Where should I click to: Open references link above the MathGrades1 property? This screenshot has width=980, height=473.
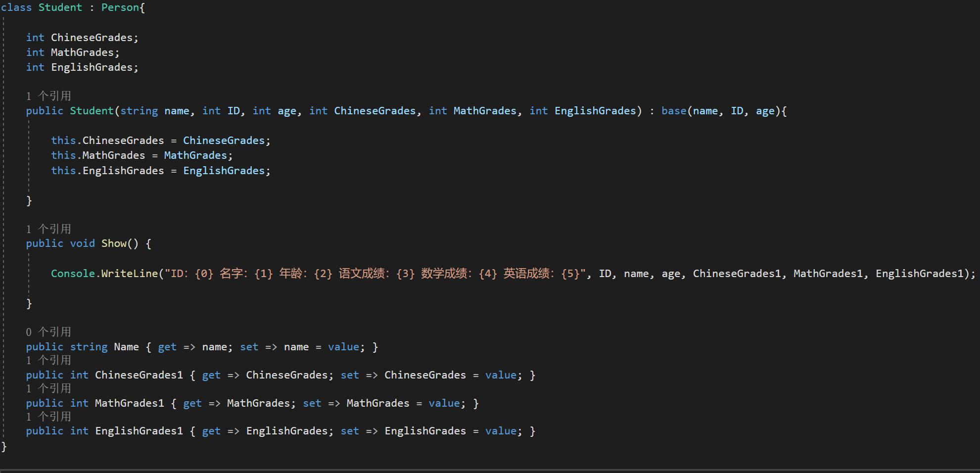48,388
